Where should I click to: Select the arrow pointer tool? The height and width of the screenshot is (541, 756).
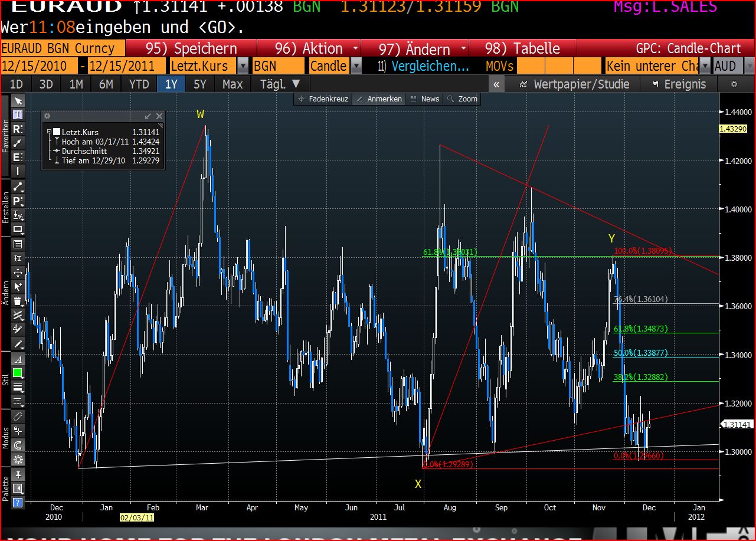pyautogui.click(x=18, y=100)
